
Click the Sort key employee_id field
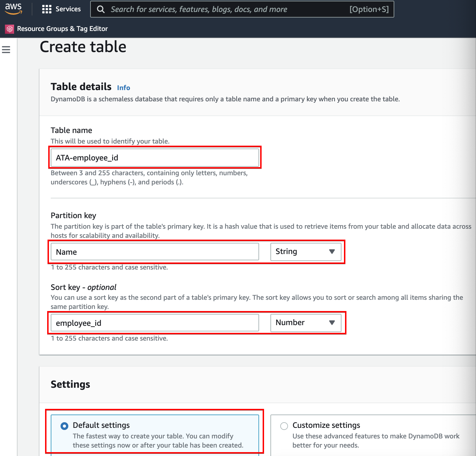click(155, 323)
